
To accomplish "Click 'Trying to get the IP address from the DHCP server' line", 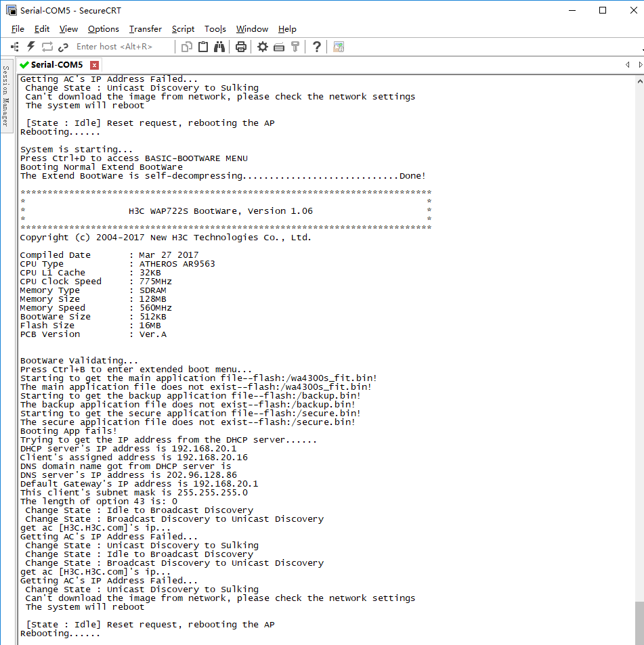I will (x=169, y=440).
